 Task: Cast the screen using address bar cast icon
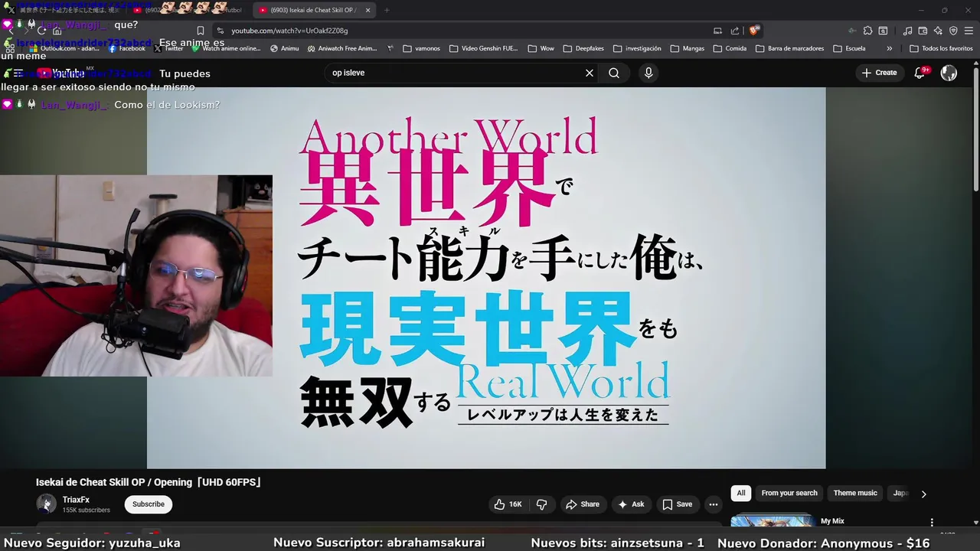[717, 31]
